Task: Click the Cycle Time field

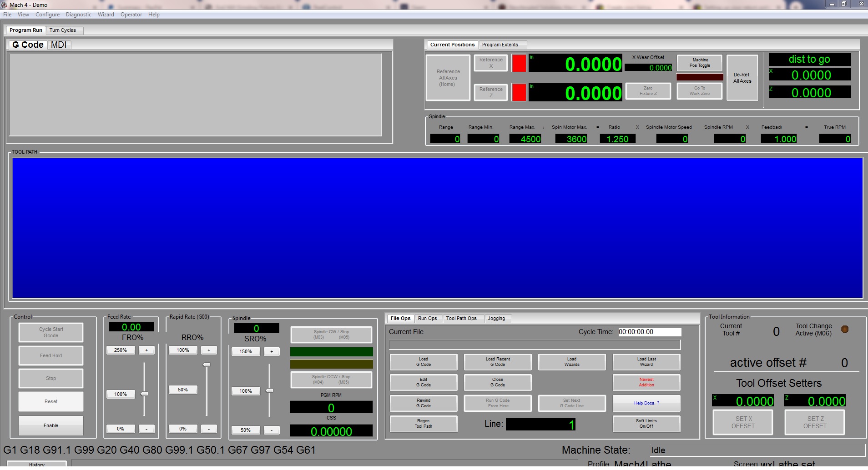Action: (649, 332)
